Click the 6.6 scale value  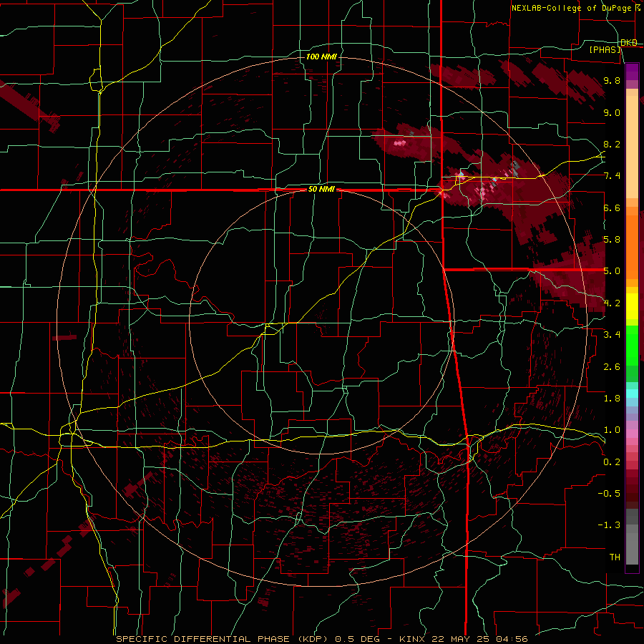click(x=612, y=208)
